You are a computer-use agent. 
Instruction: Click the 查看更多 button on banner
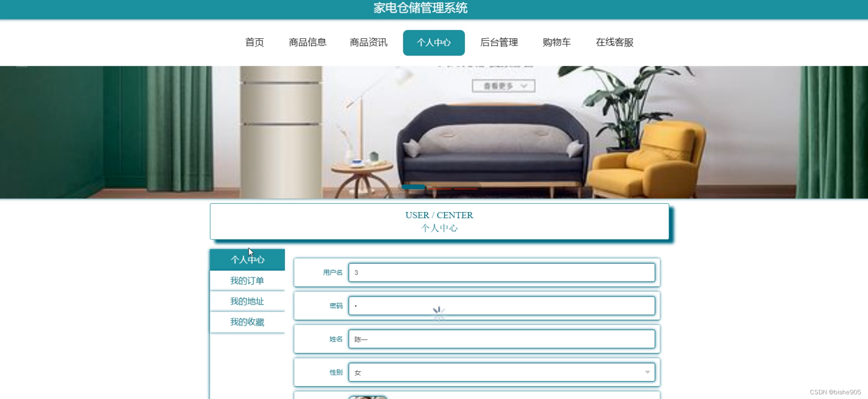pos(504,86)
